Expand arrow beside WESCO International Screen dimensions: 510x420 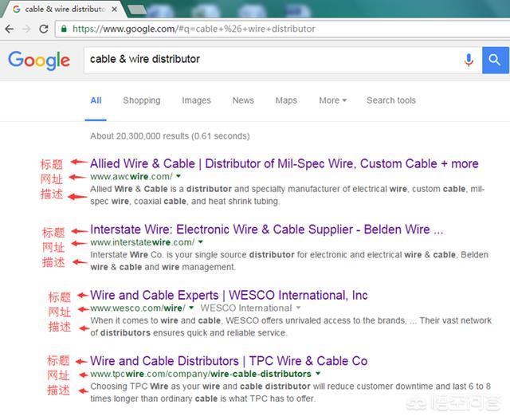coord(298,308)
